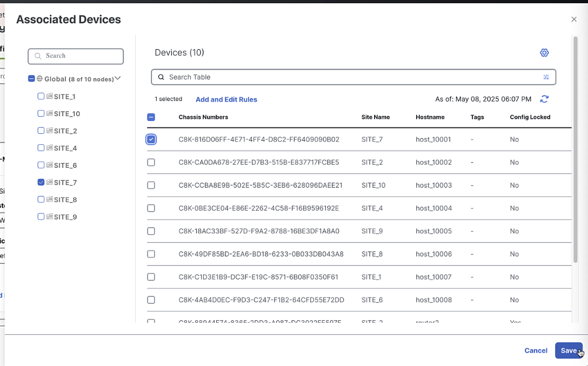Sort by Site Name column header
The height and width of the screenshot is (366, 588).
(376, 117)
